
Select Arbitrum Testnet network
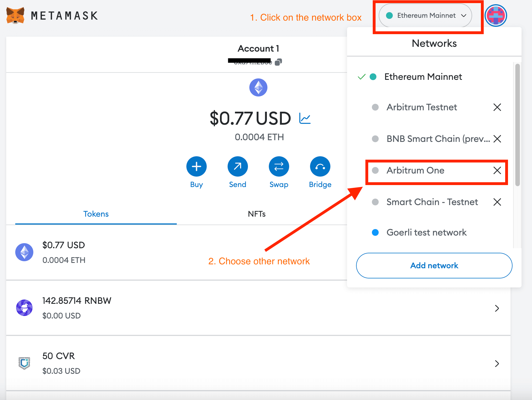pyautogui.click(x=422, y=107)
